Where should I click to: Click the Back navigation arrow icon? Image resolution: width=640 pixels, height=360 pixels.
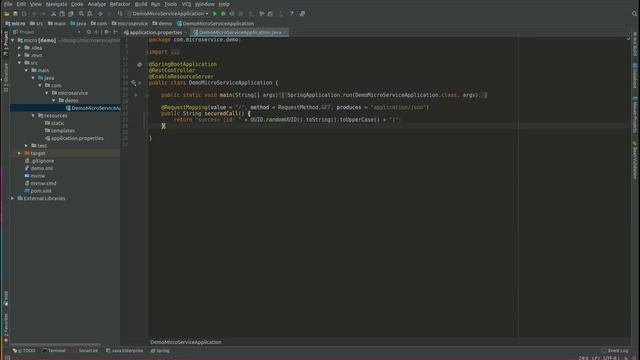coord(100,14)
